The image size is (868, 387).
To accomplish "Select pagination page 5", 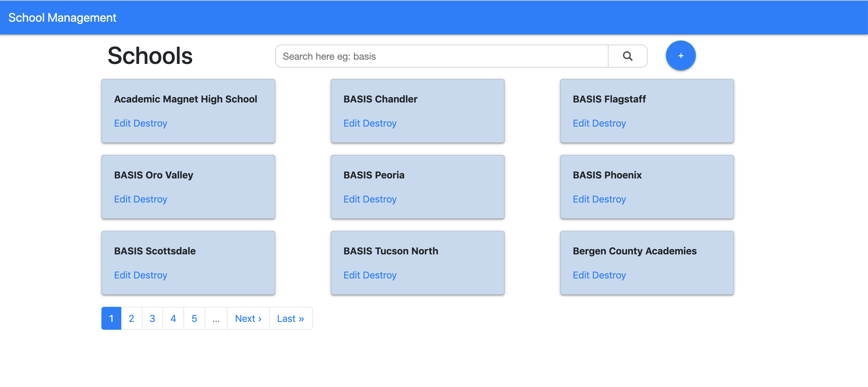I will click(x=194, y=318).
